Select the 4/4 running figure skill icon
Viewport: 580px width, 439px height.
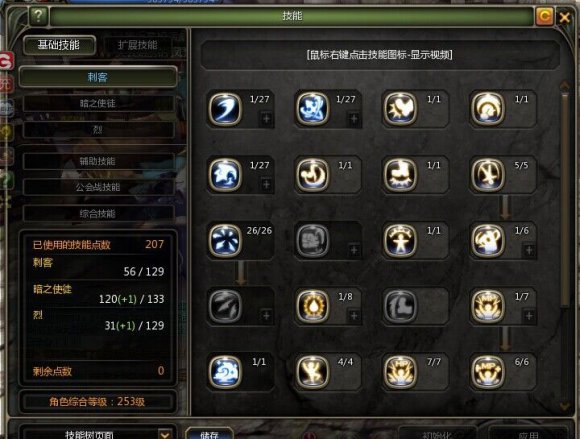(x=313, y=371)
